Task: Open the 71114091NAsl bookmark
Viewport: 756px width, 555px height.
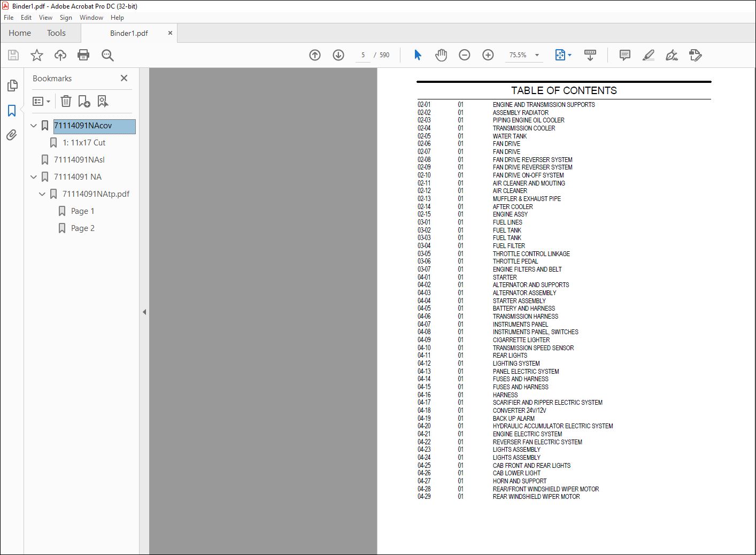Action: [x=79, y=160]
